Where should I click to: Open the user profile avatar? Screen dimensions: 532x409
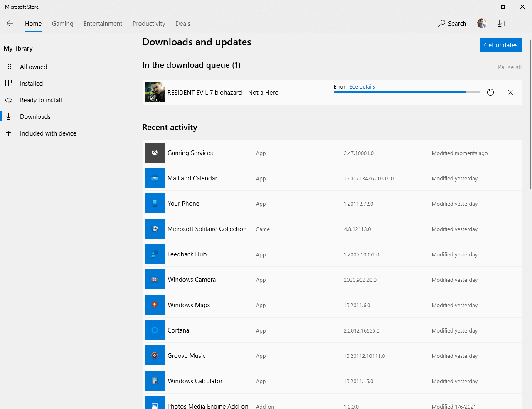click(x=482, y=23)
